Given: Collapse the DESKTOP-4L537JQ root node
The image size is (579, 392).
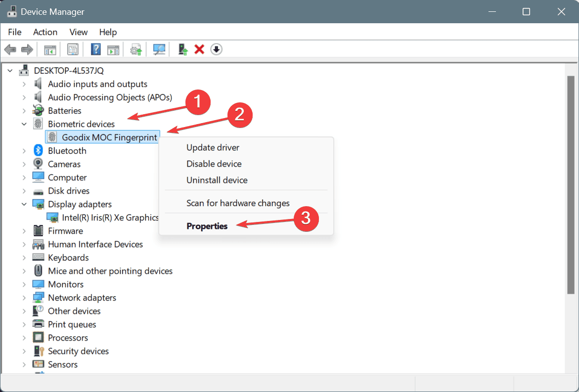Looking at the screenshot, I should coord(10,70).
